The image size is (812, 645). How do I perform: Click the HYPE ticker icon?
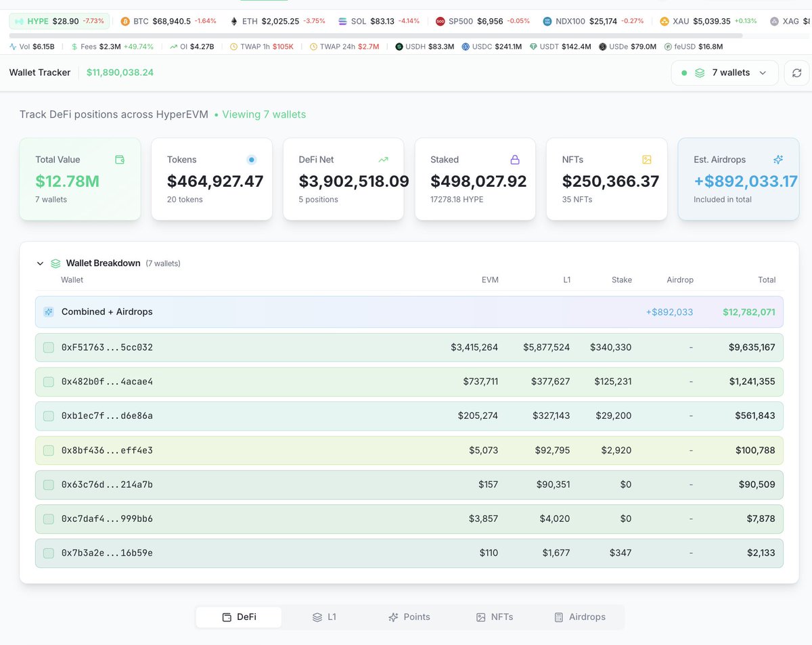[18, 21]
